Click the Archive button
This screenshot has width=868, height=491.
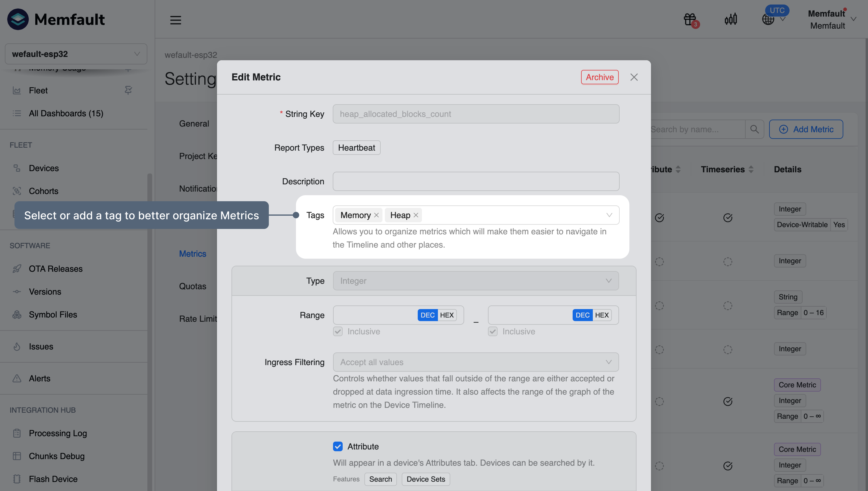coord(599,77)
